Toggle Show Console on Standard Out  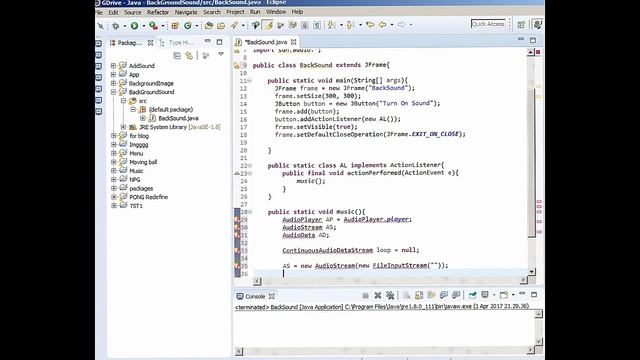(444, 296)
